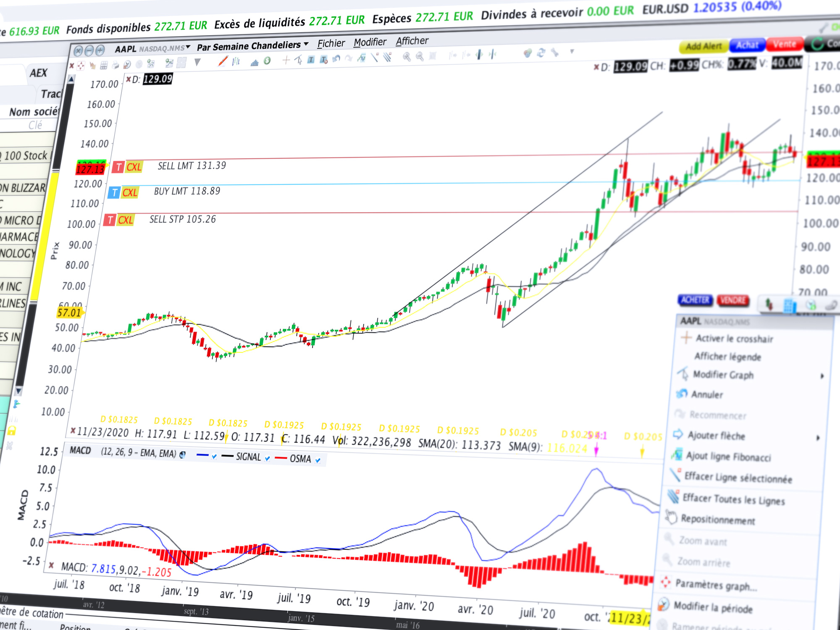Toggle T button on BUY LMT 118.89
This screenshot has height=630, width=840.
click(x=114, y=193)
